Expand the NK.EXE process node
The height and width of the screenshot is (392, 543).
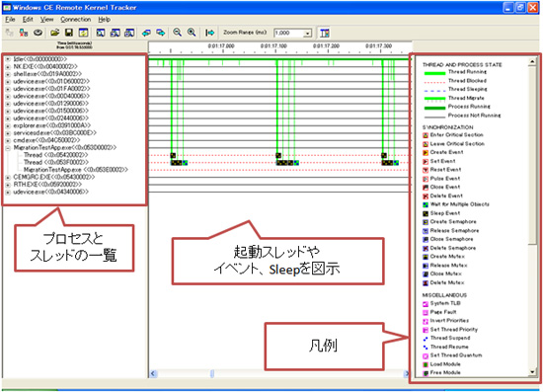point(8,66)
